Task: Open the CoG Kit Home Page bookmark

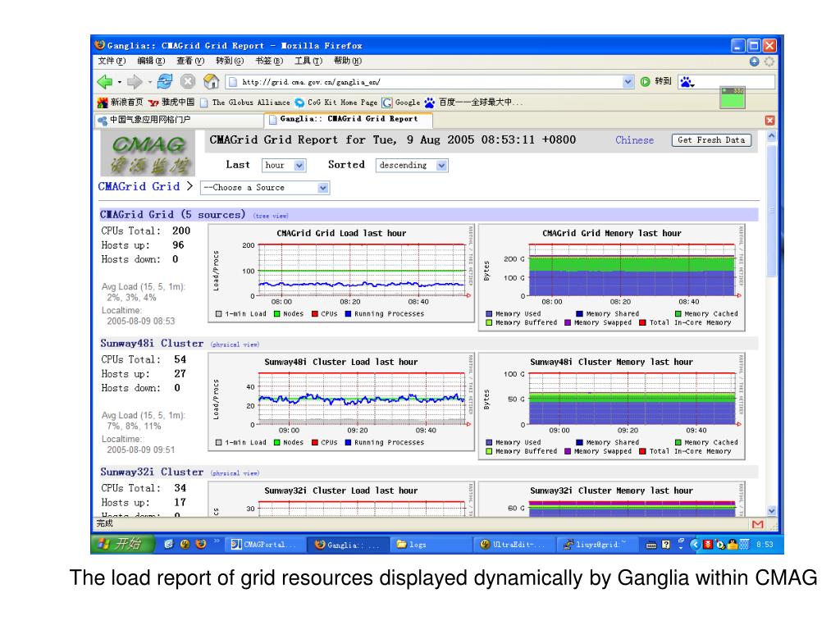Action: point(336,103)
